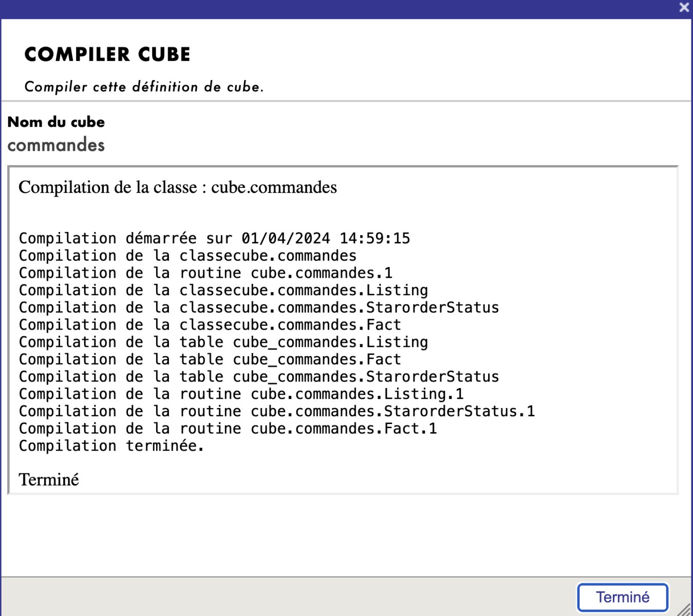Viewport: 693px width, 616px height.
Task: Click the 'routine cube.commandes.Listing.1' log line
Action: coord(241,394)
